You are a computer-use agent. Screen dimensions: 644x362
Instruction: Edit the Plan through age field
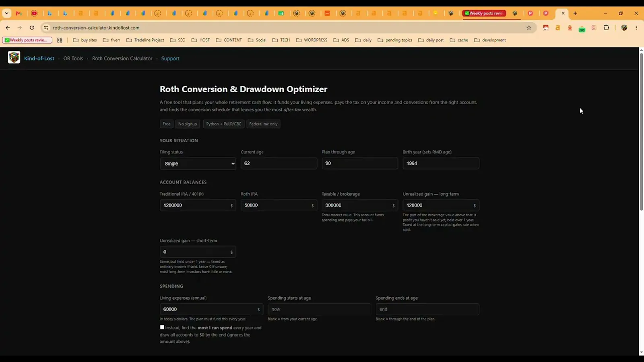pyautogui.click(x=359, y=163)
